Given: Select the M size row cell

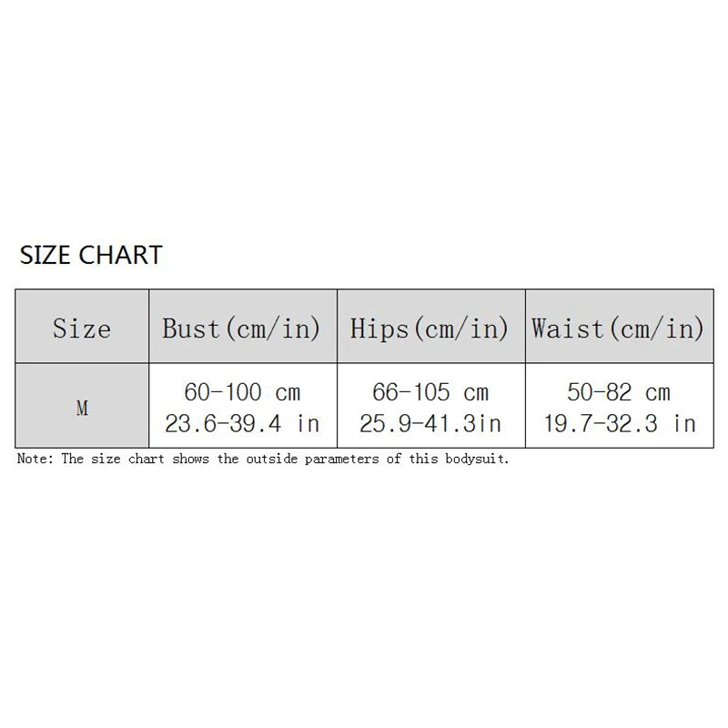Looking at the screenshot, I should pos(82,409).
